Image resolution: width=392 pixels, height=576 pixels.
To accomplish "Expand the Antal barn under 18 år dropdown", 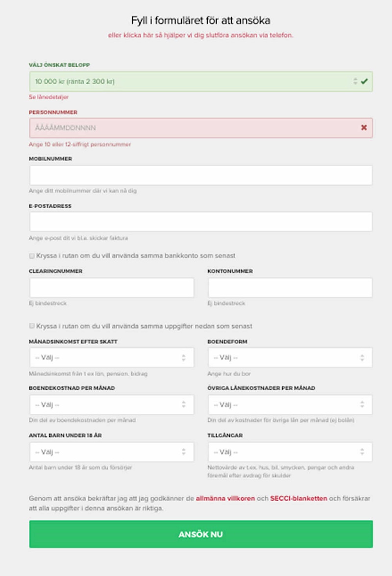I will pyautogui.click(x=112, y=452).
